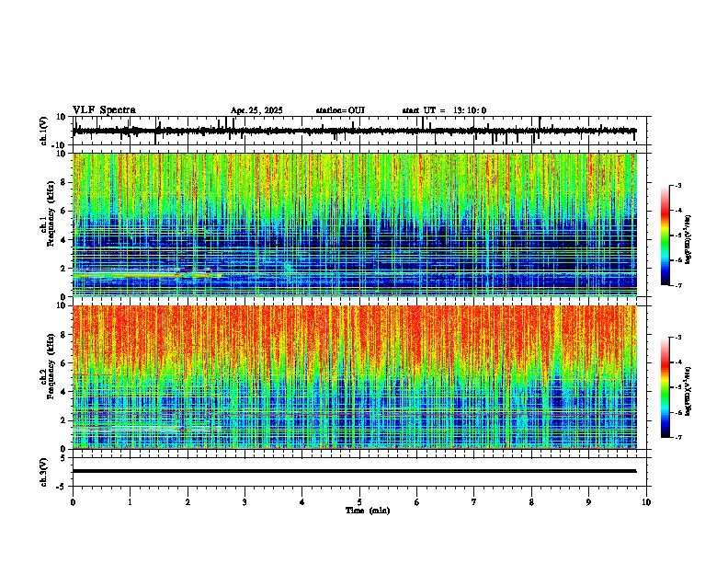
Task: Click the ch.3 flat black trace
Action: coord(355,471)
